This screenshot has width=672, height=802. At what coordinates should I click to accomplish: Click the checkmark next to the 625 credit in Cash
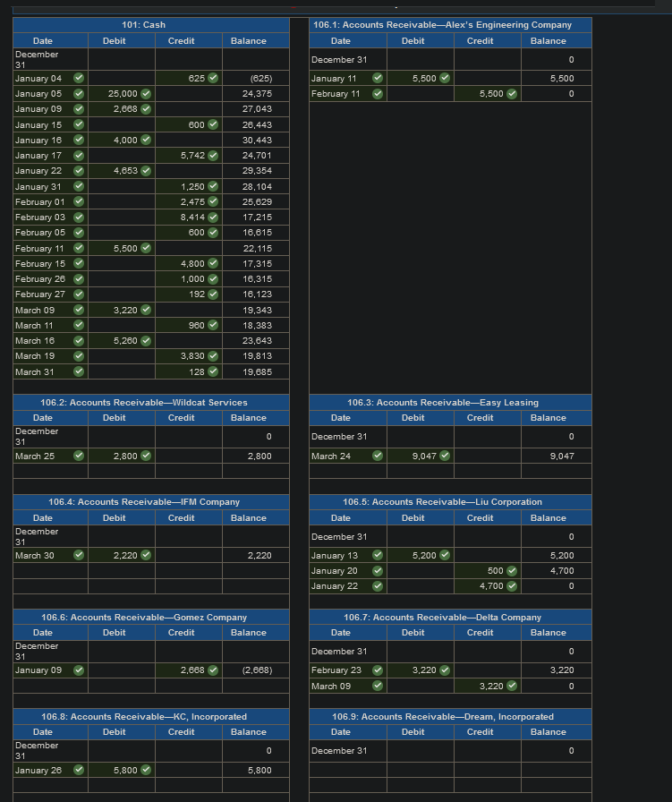point(213,78)
